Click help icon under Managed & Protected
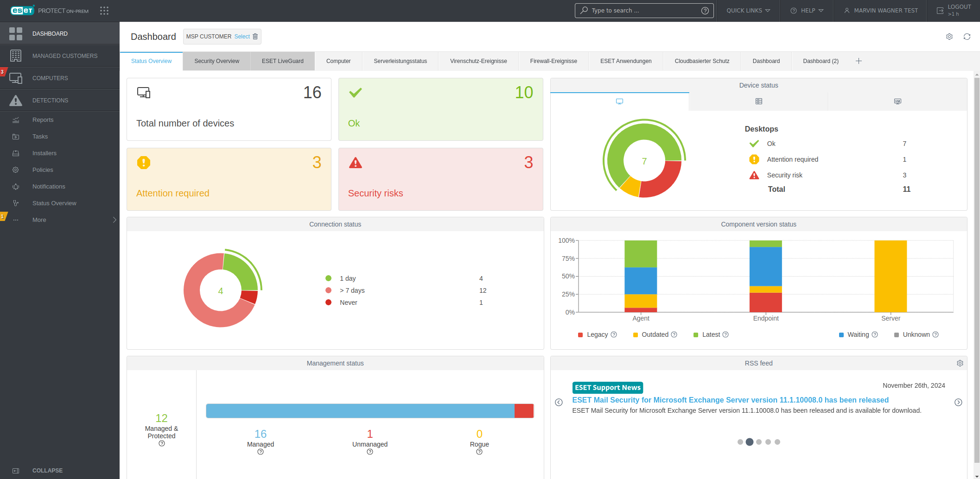This screenshot has width=980, height=479. (x=162, y=443)
